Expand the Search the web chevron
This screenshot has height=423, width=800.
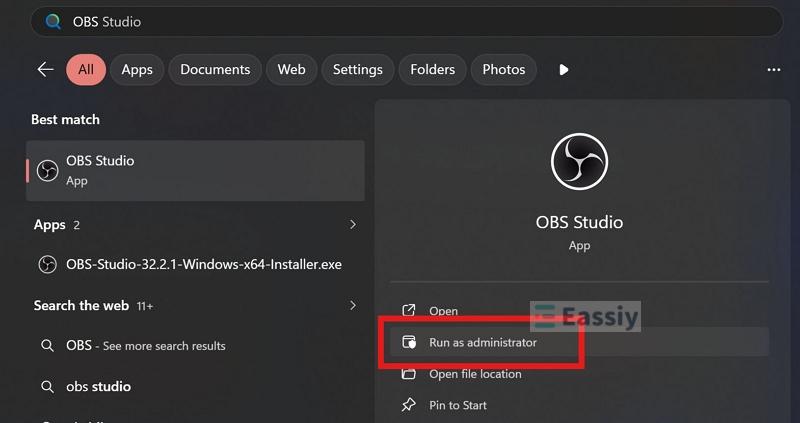coord(353,305)
